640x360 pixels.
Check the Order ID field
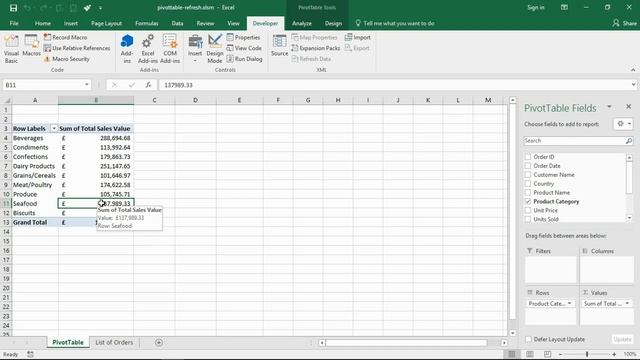coord(528,157)
